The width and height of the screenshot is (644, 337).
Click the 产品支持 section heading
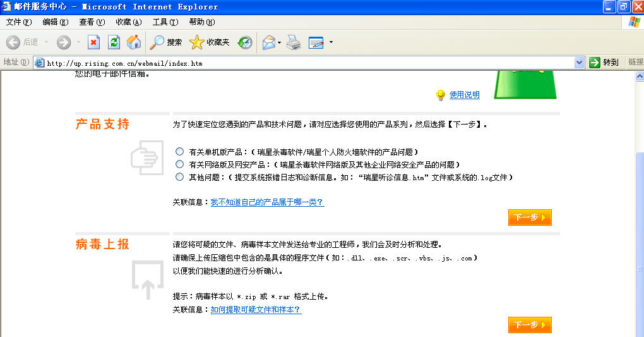pos(103,124)
